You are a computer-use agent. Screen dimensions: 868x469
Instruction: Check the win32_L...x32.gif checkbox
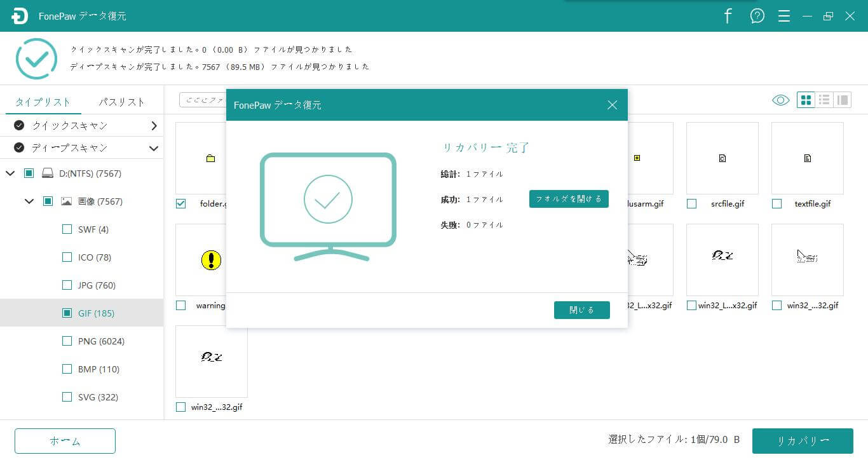point(691,305)
